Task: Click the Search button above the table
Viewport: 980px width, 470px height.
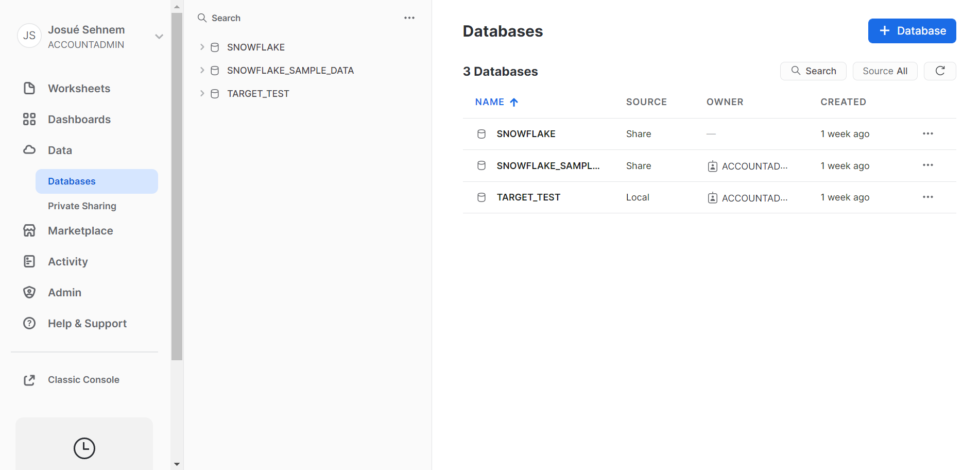Action: (x=813, y=71)
